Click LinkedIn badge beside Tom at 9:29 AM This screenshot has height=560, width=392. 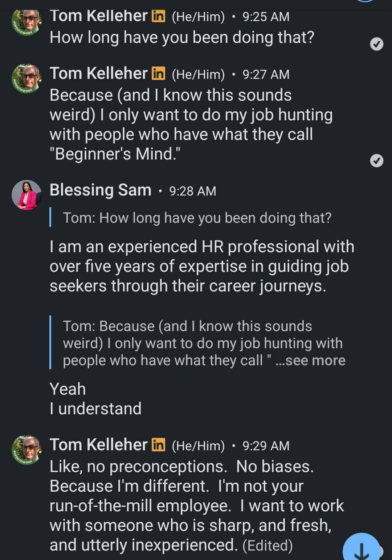coord(158,445)
